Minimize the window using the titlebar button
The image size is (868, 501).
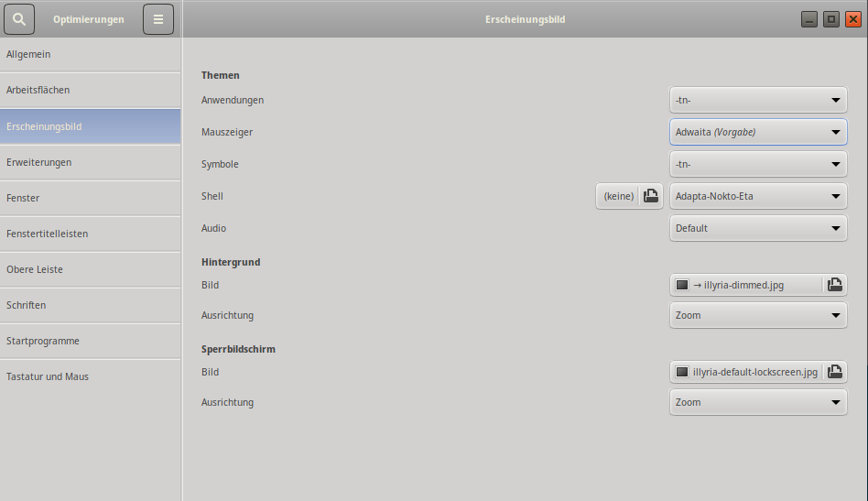[808, 19]
